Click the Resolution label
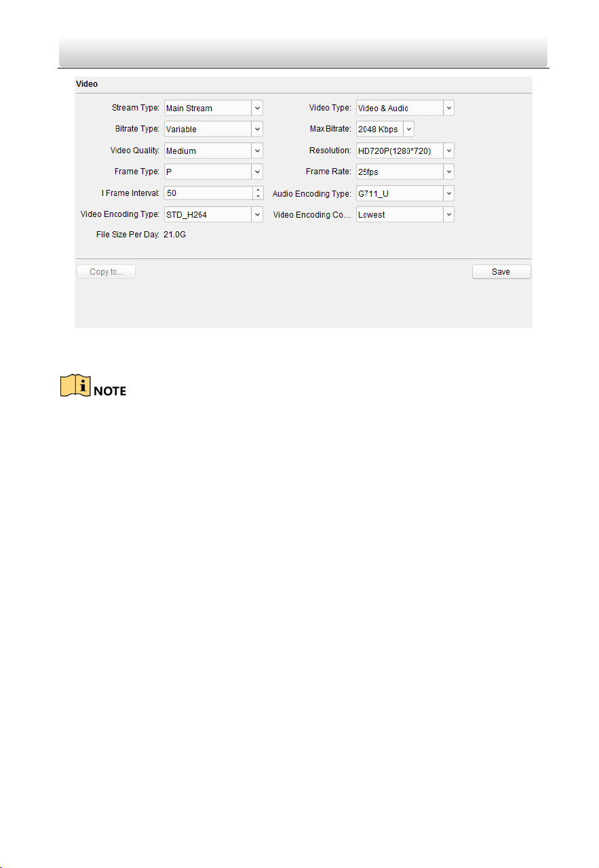 pos(330,151)
